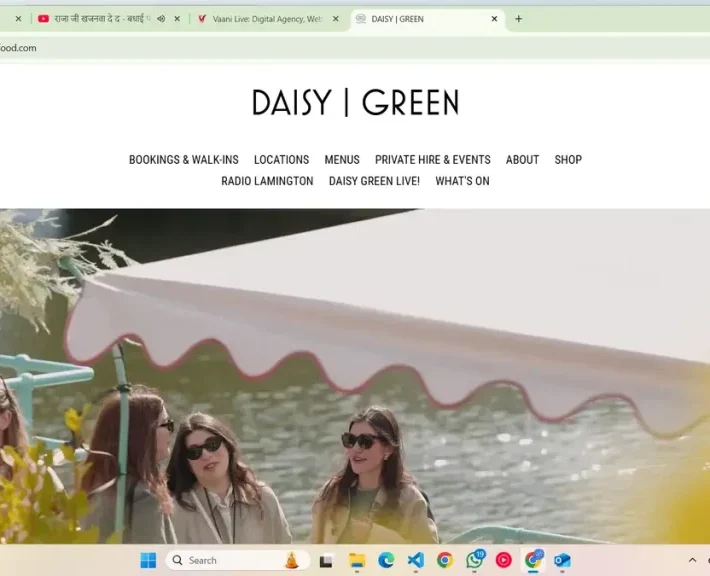710x576 pixels.
Task: Open the What's On page
Action: [462, 181]
